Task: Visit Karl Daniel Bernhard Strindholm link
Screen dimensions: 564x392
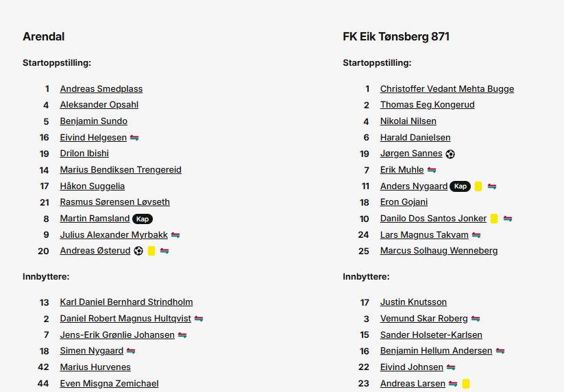Action: coord(126,302)
